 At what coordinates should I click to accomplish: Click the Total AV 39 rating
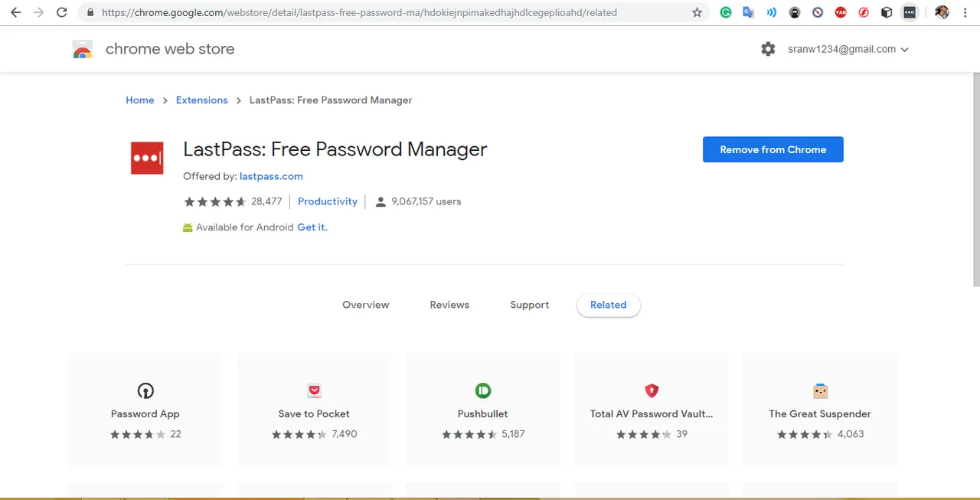[652, 434]
